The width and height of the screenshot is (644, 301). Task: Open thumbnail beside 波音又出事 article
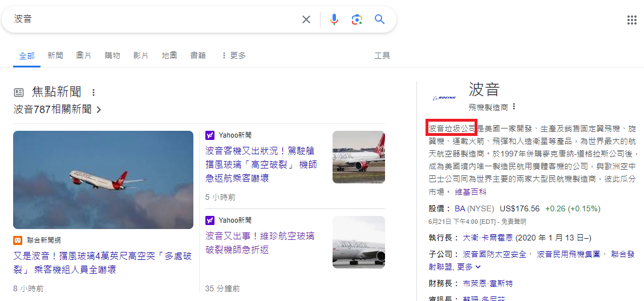click(x=359, y=242)
